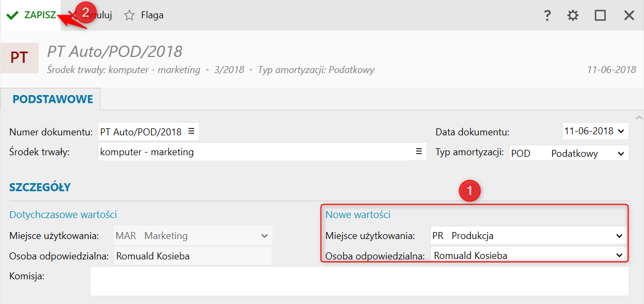This screenshot has height=304, width=644.
Task: Click the Numer dokumentu input field
Action: pyautogui.click(x=142, y=132)
